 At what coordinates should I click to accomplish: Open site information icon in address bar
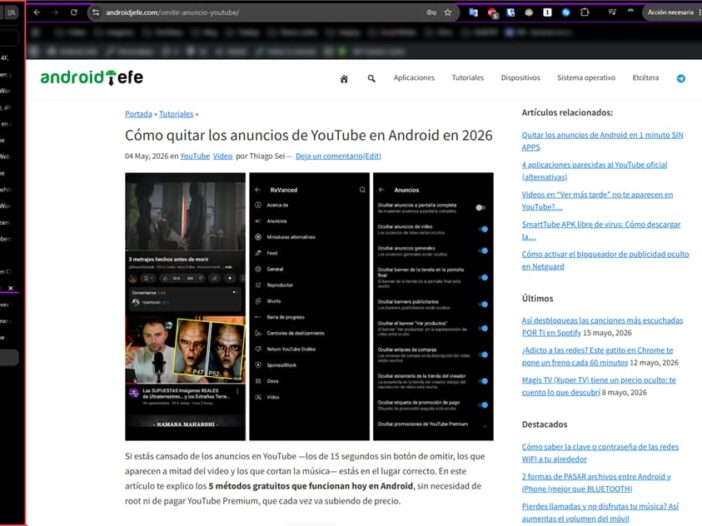[96, 13]
